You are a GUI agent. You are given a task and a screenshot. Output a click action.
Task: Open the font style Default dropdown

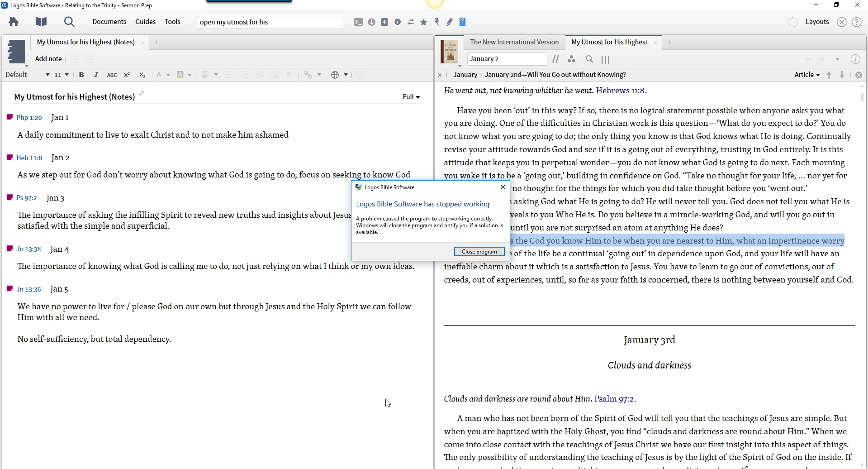[x=27, y=75]
